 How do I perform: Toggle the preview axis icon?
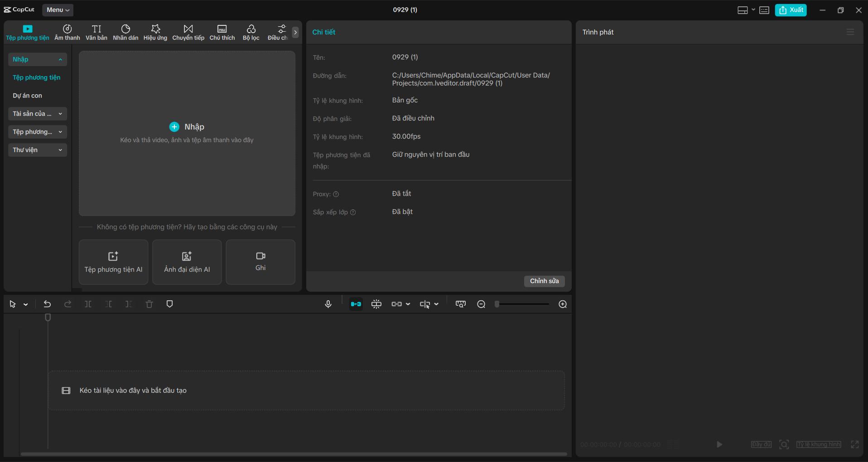pyautogui.click(x=424, y=304)
